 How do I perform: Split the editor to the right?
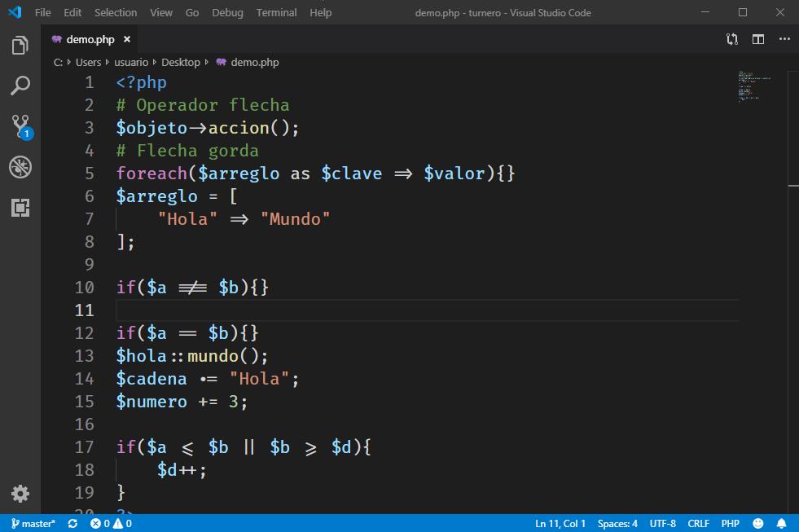(x=758, y=39)
